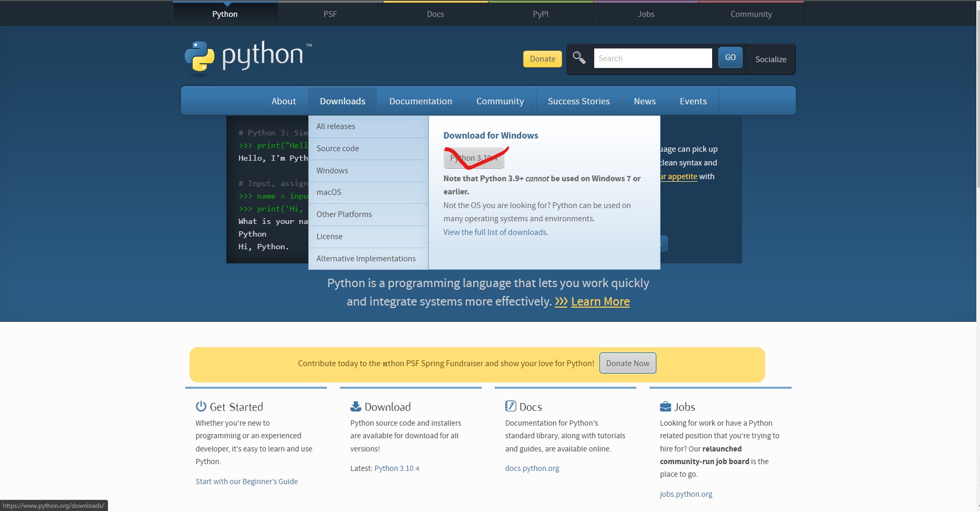Click the Get Started power icon
Screen dimensions: 980x511
point(201,406)
